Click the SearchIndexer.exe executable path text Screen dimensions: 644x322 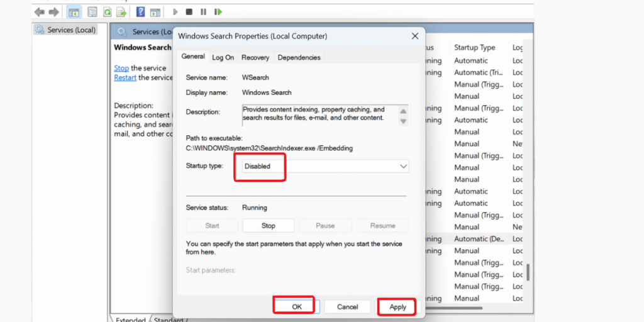click(269, 148)
